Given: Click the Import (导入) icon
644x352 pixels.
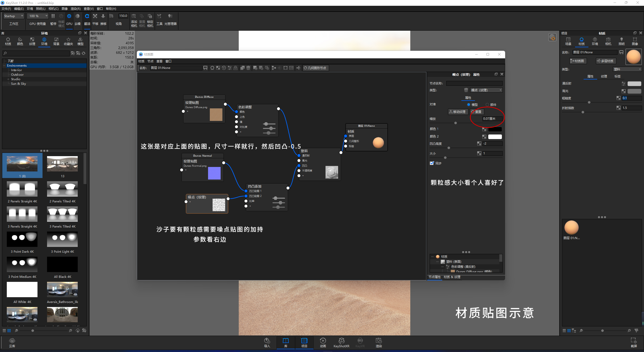Looking at the screenshot, I should [267, 341].
